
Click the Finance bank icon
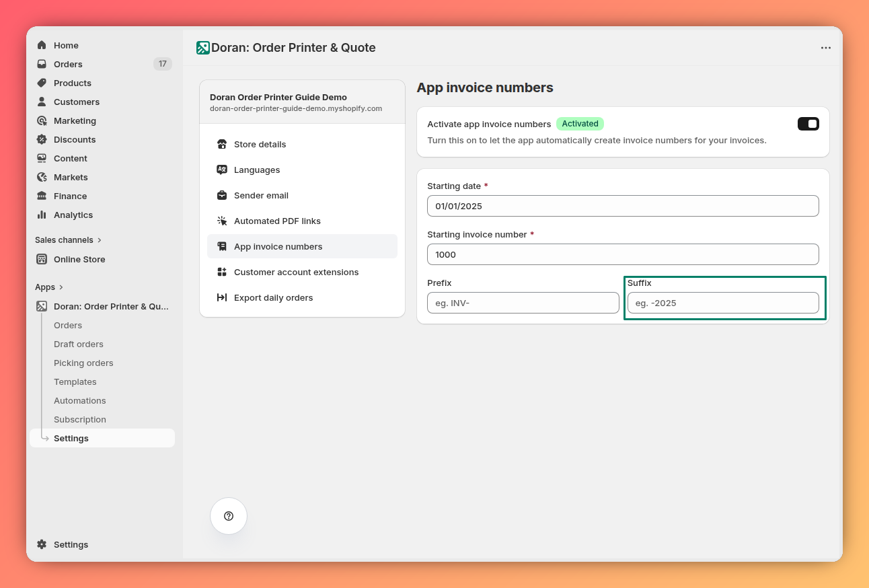coord(42,196)
